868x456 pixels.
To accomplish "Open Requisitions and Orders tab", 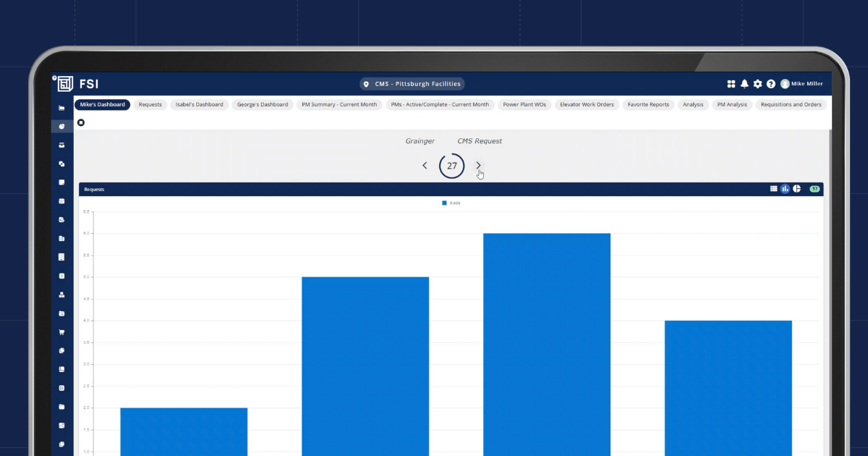I will click(791, 104).
